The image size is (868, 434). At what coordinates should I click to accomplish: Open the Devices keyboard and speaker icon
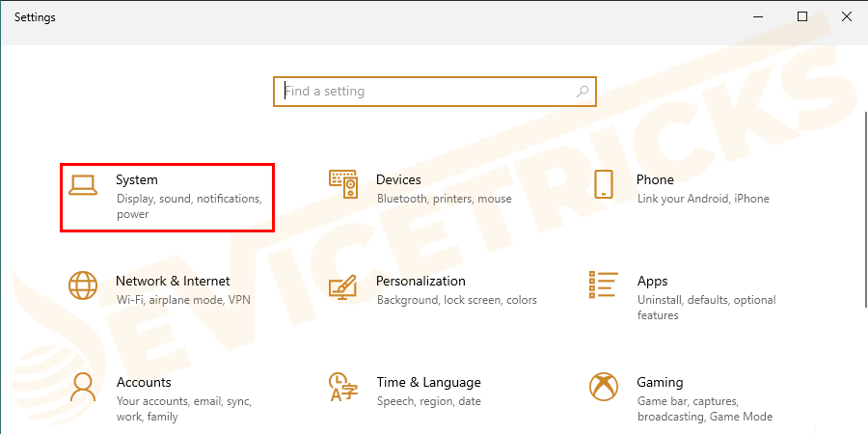tap(343, 184)
